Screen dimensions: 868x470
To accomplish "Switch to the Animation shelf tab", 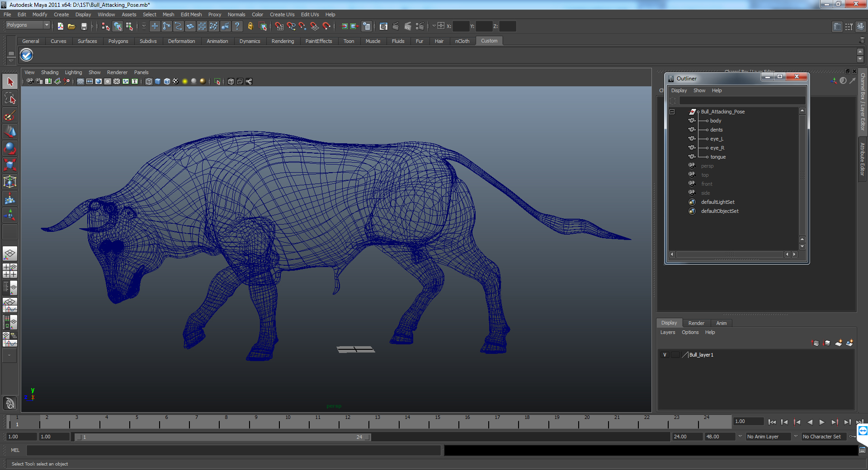I will pos(217,41).
